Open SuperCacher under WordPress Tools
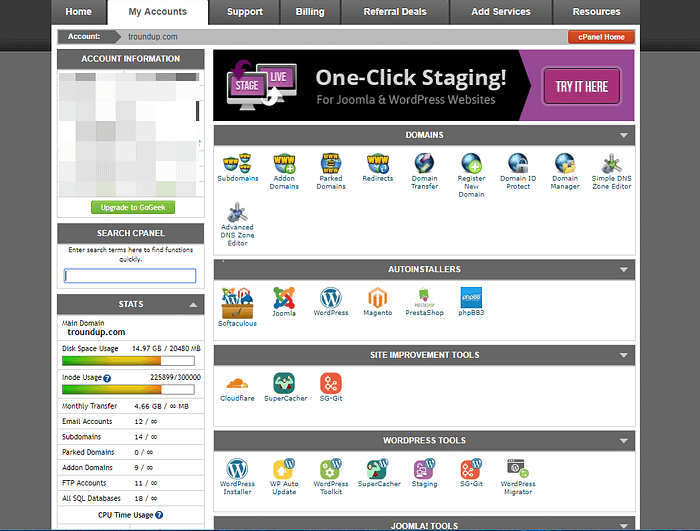Screen dimensions: 700x531 coord(379,473)
